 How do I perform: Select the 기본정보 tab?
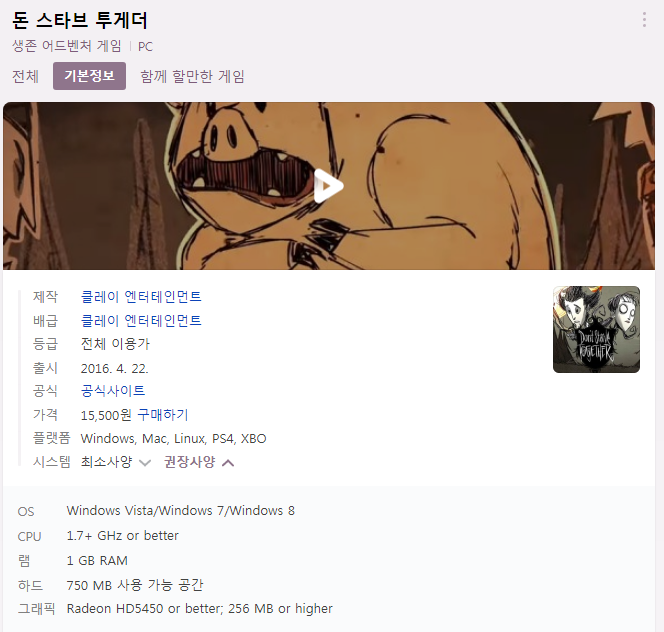89,76
